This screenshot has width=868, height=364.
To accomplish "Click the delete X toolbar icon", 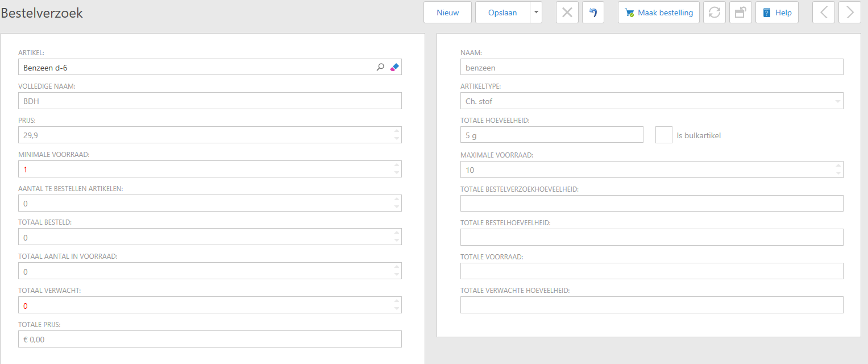I will 567,13.
